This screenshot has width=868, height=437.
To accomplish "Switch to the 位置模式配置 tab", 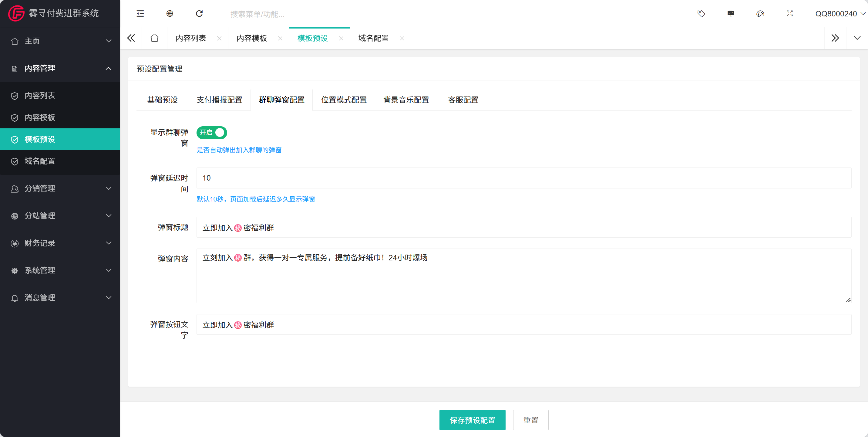I will click(x=344, y=100).
